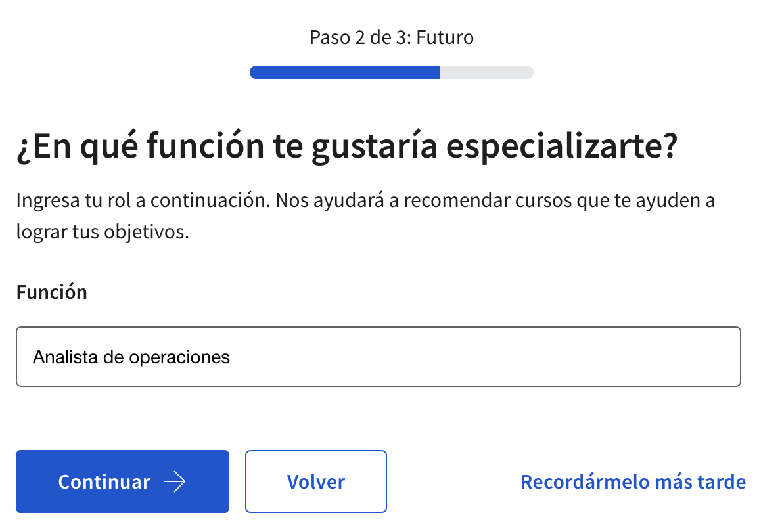Click the 'Paso 2 de 3' step label
Image resolution: width=782 pixels, height=532 pixels.
point(359,37)
